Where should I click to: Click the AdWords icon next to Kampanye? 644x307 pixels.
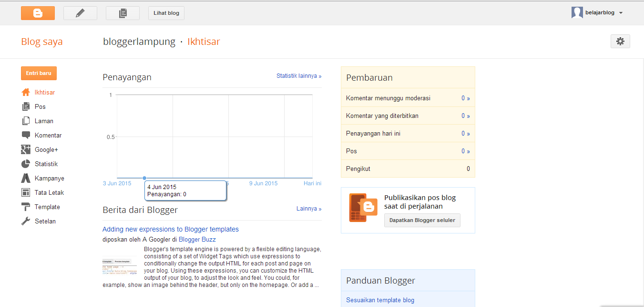click(26, 178)
